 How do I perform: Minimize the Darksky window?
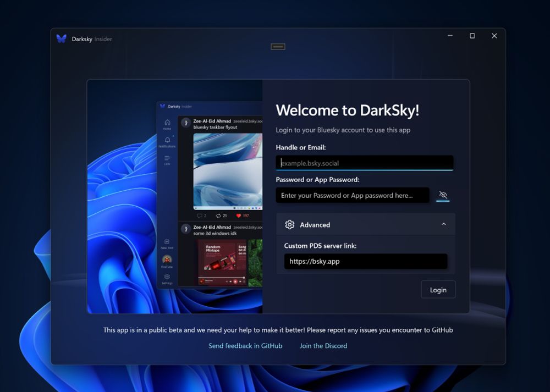450,36
